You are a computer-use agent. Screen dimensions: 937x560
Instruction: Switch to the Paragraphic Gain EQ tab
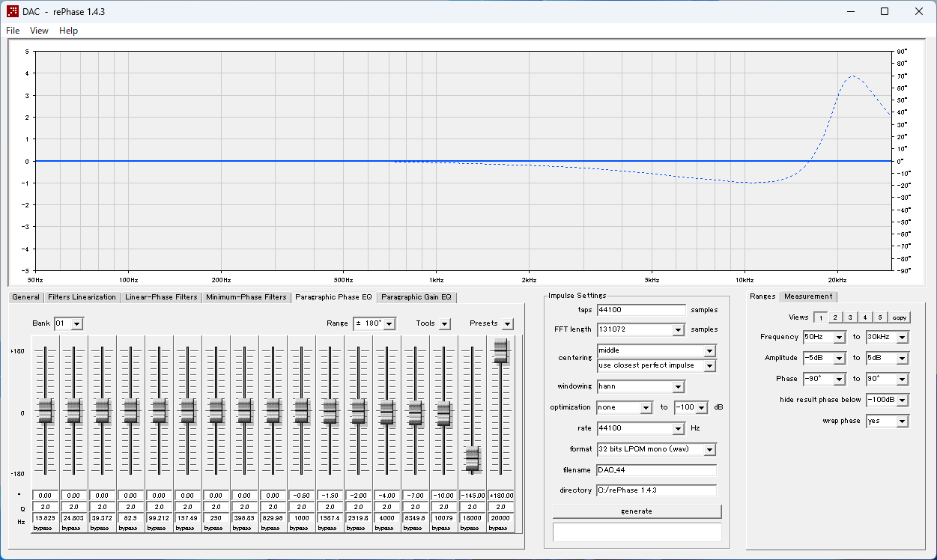pos(416,297)
